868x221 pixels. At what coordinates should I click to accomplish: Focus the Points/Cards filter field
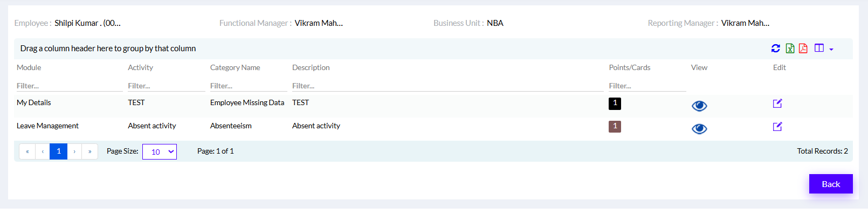tap(647, 86)
